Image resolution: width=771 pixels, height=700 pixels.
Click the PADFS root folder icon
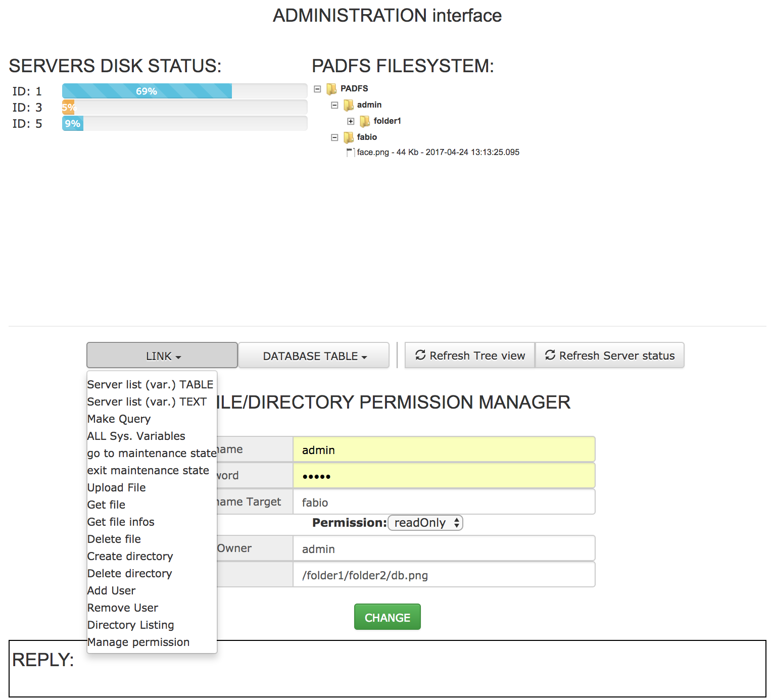[331, 89]
